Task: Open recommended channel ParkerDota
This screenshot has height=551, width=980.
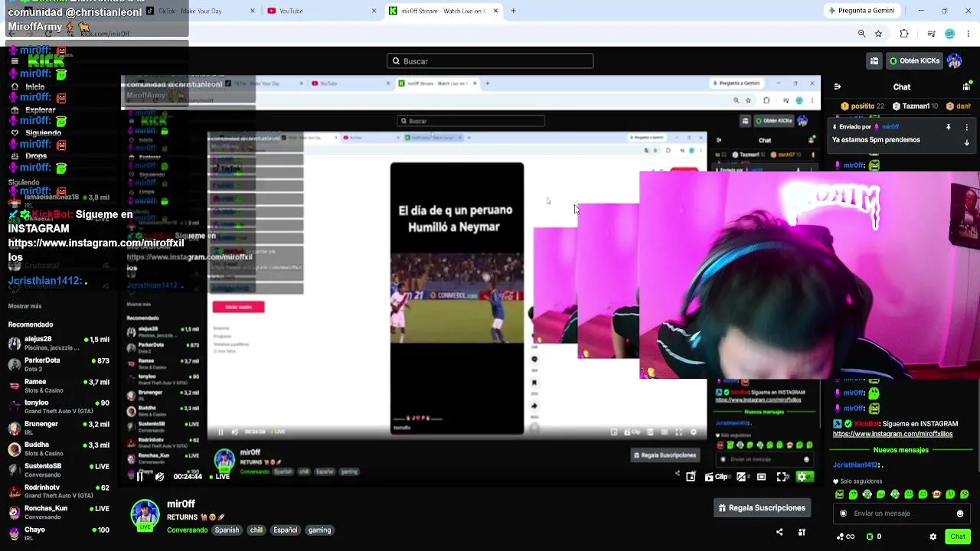Action: pyautogui.click(x=59, y=364)
